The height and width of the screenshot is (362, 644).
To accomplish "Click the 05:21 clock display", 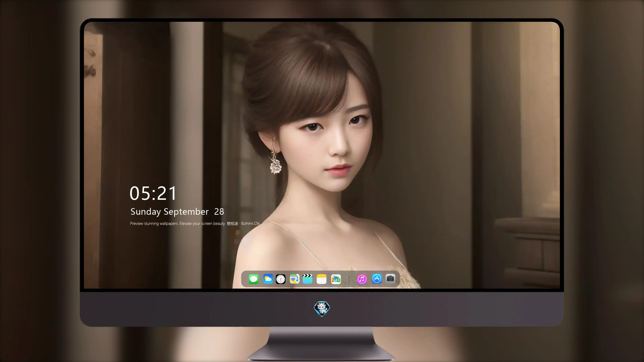I will coord(153,193).
